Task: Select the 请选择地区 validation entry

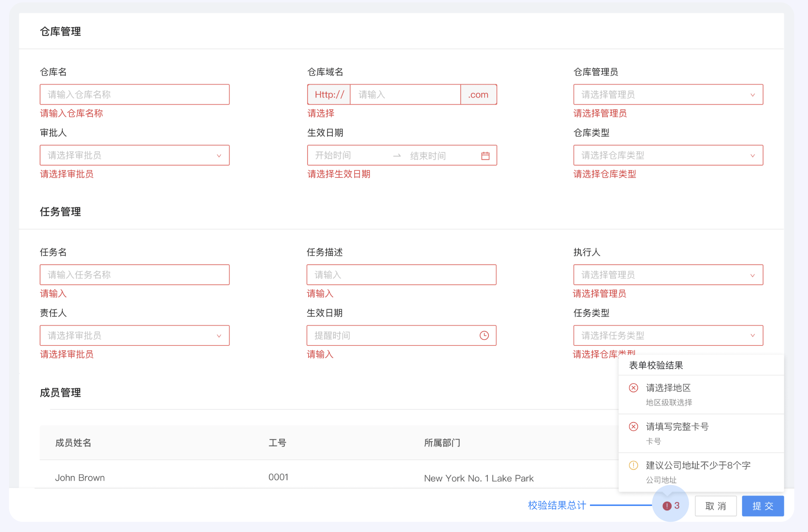Action: (701, 395)
